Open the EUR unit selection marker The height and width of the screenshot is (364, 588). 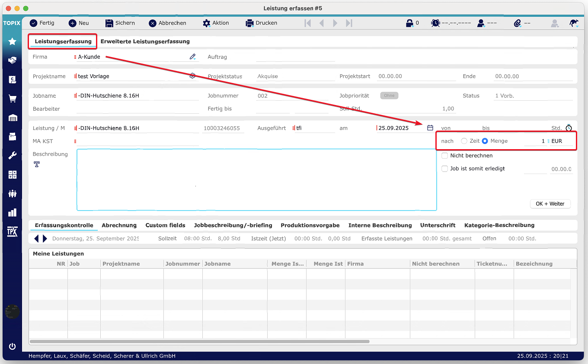(x=549, y=141)
